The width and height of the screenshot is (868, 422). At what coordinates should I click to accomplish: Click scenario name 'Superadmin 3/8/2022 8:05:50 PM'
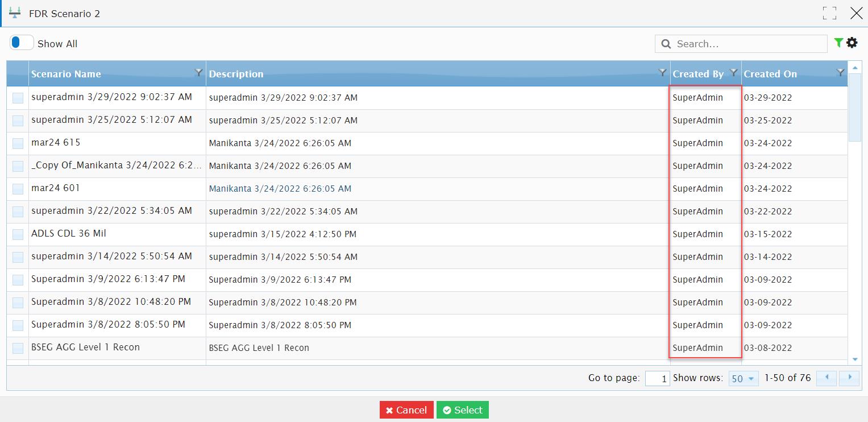point(108,324)
